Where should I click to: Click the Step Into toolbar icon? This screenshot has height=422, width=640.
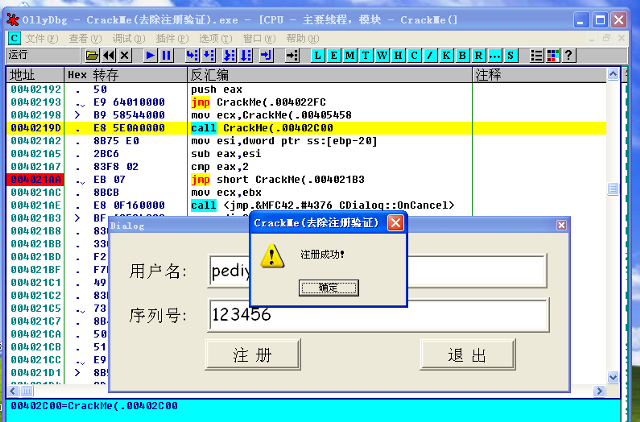192,55
